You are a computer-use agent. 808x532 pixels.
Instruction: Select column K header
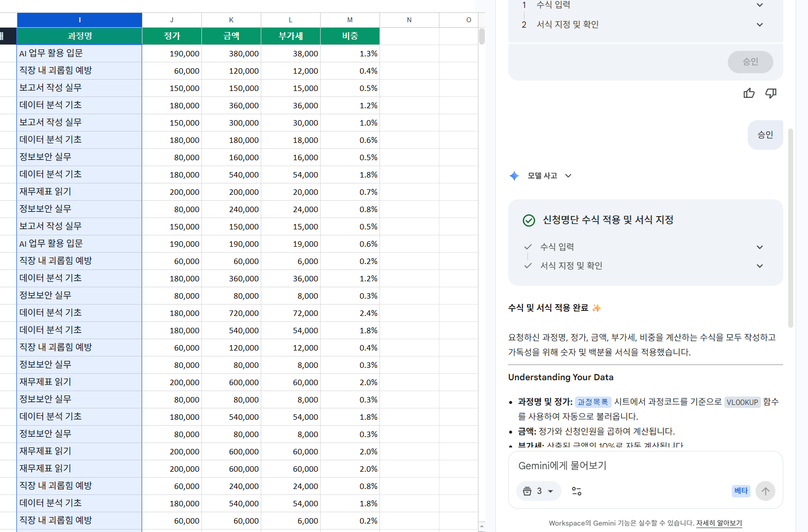pyautogui.click(x=231, y=20)
